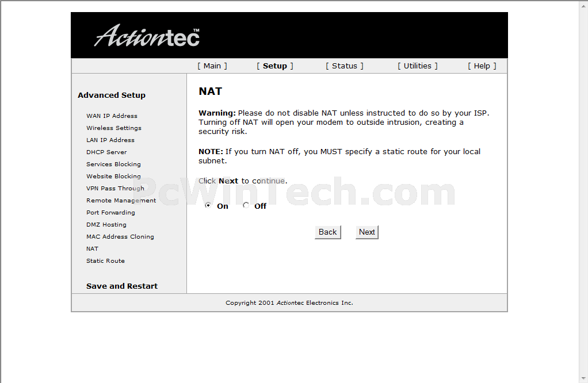
Task: Open LAN IP Address page
Action: coord(110,140)
